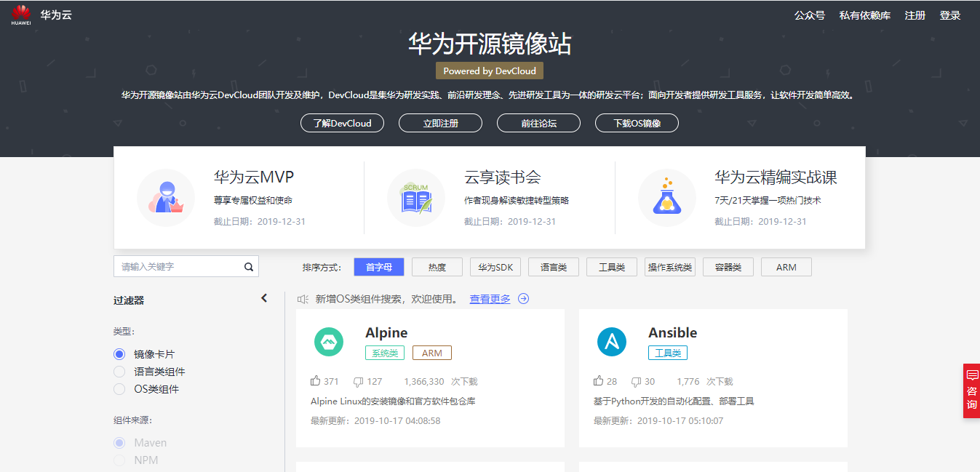Click the thumbs-down icon on Ansible card
This screenshot has height=472, width=980.
pos(636,381)
